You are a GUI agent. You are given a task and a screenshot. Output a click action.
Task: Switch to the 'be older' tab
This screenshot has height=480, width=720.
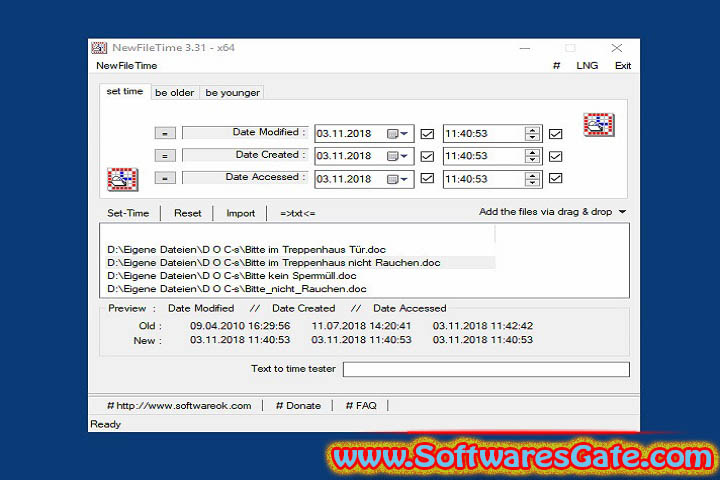174,93
